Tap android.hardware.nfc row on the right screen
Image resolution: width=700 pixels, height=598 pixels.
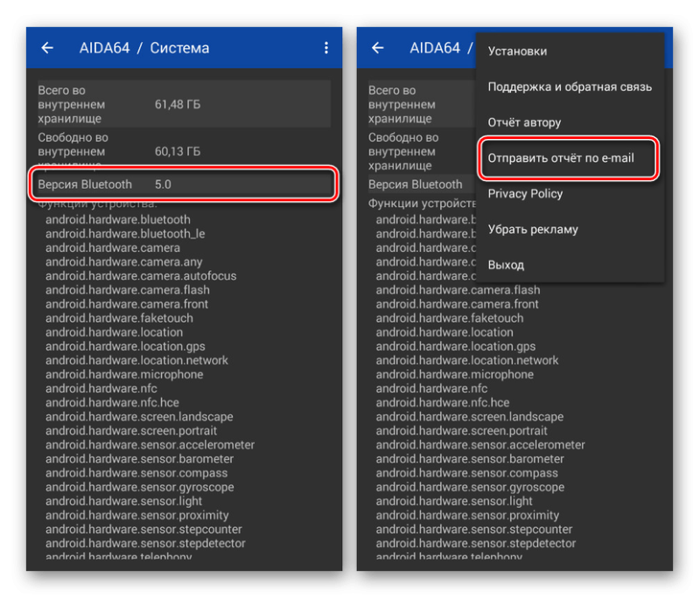click(431, 388)
